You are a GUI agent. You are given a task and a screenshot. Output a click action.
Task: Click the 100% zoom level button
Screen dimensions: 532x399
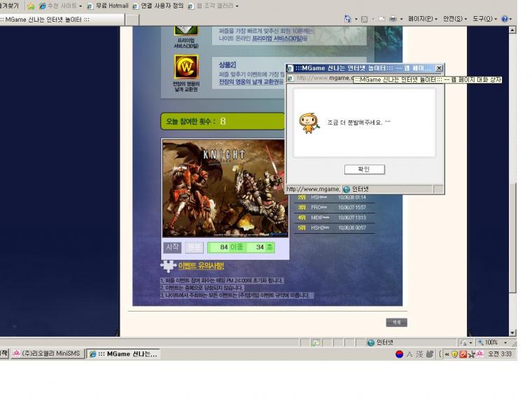tap(488, 343)
